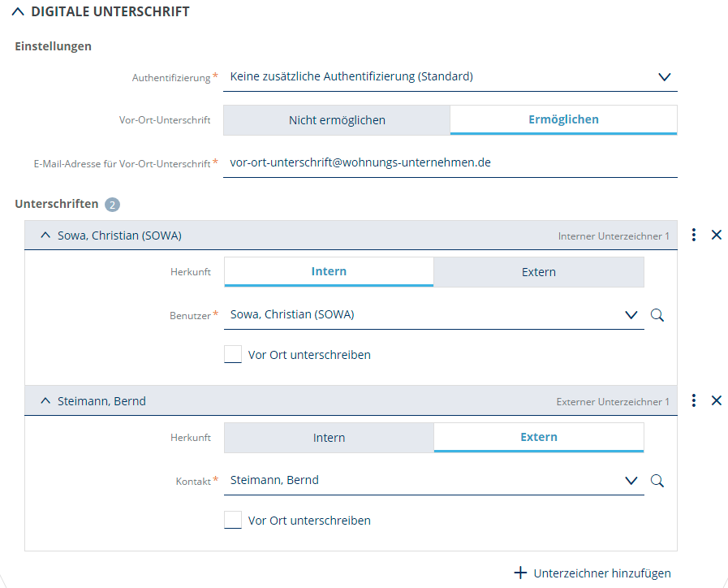
Task: Open three-dot menu for Sowa, Christian signer
Action: pos(694,235)
